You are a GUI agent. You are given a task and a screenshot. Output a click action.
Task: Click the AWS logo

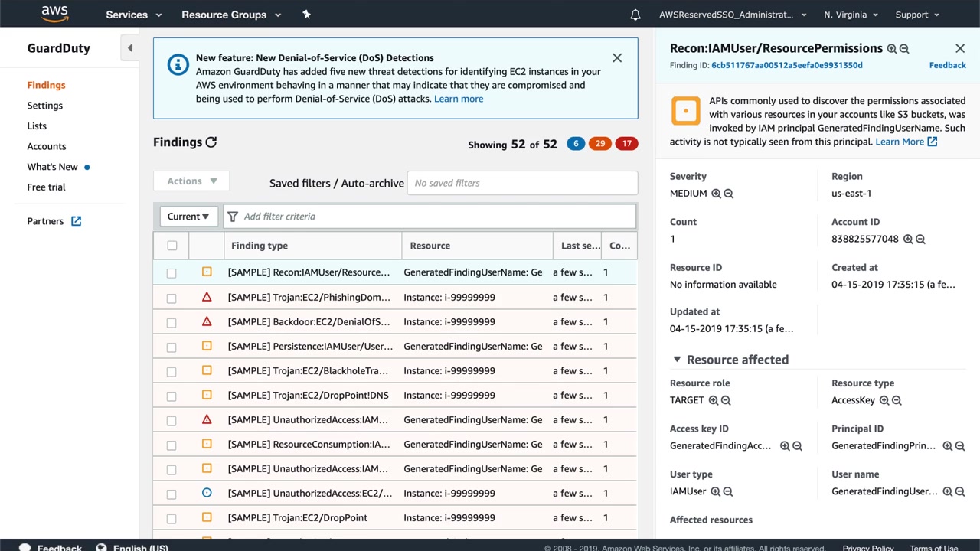55,14
